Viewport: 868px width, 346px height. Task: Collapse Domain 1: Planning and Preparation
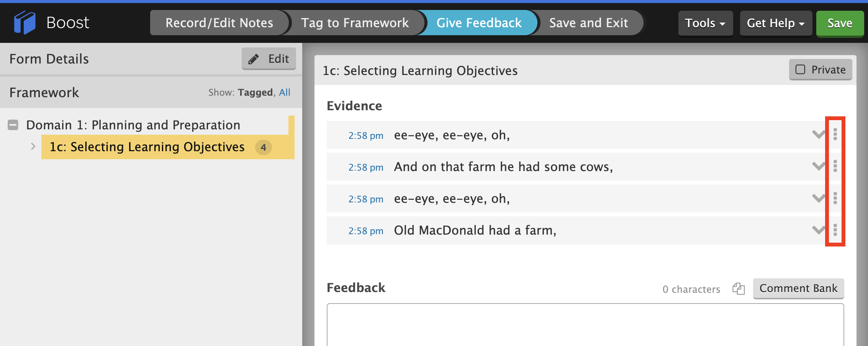13,125
